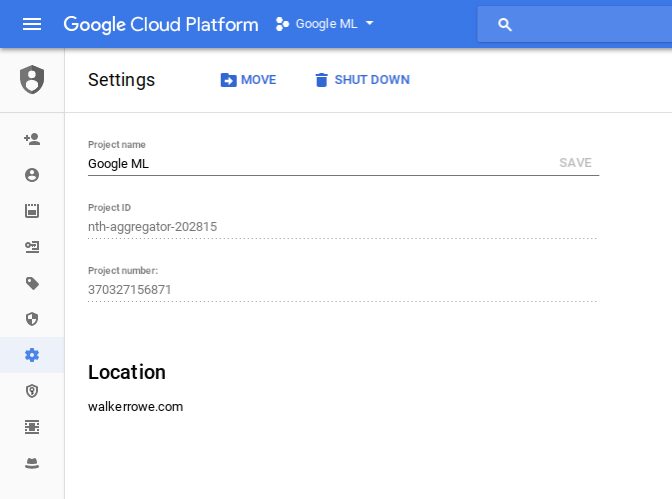The image size is (672, 499).
Task: Open the Roles hat icon
Action: [32, 463]
